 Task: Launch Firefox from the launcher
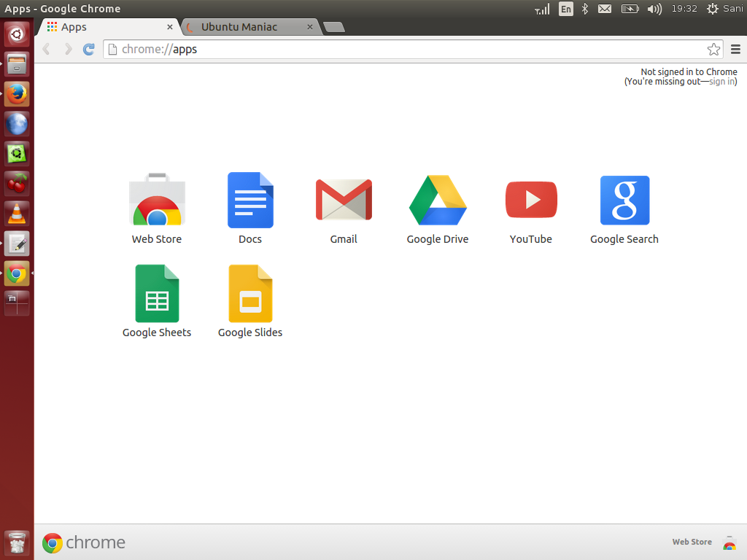[x=17, y=94]
